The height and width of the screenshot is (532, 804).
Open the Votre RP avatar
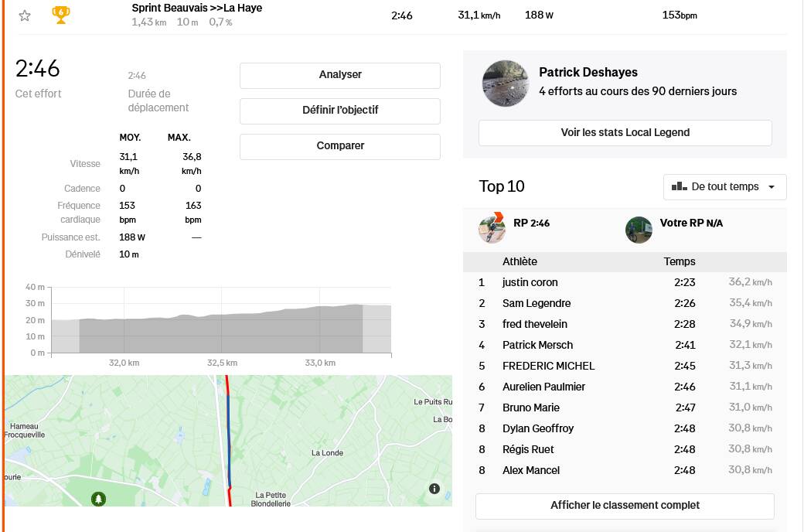coord(639,230)
